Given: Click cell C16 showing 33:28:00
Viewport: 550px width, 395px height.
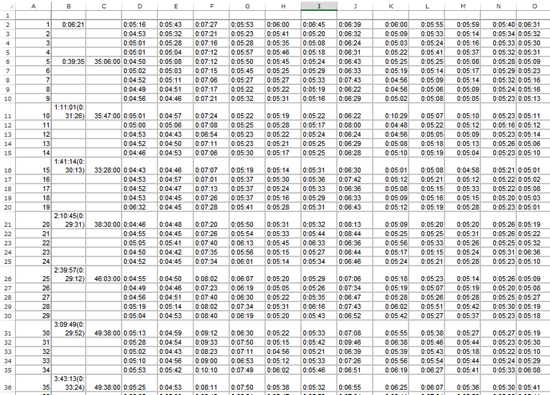Looking at the screenshot, I should point(104,166).
